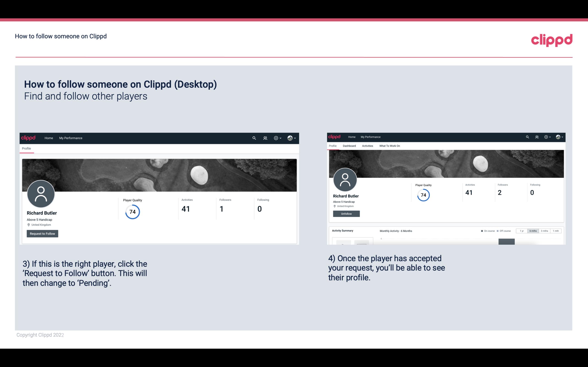Expand the activity time range dropdown selector
The width and height of the screenshot is (588, 367).
pyautogui.click(x=533, y=231)
